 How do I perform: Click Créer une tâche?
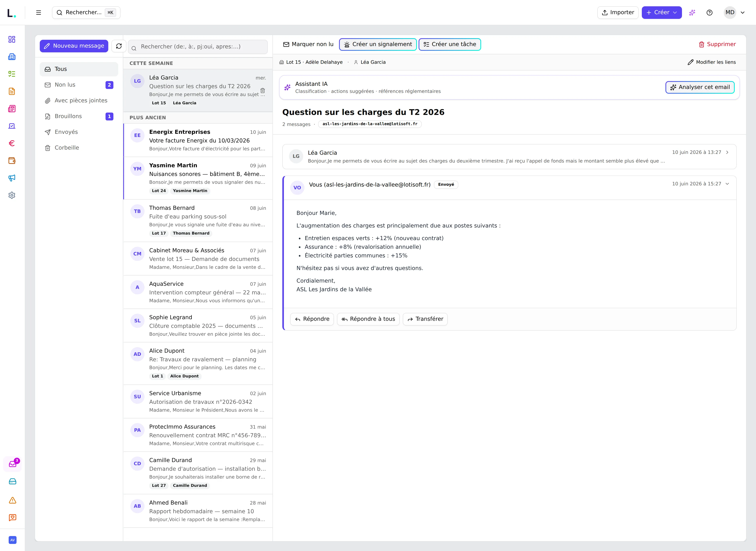pos(450,44)
